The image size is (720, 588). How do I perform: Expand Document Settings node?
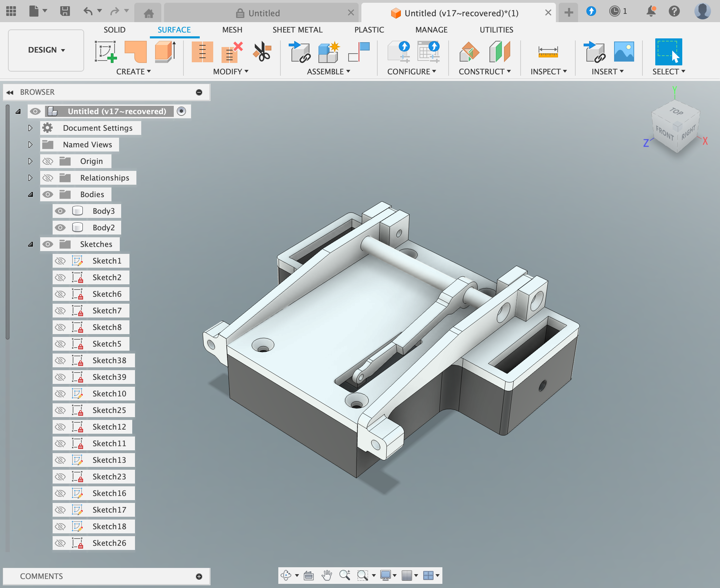point(30,128)
